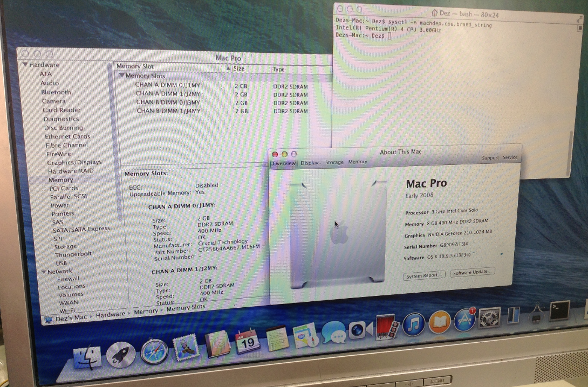
Task: Collapse the Hardware section in sidebar
Action: coord(25,65)
